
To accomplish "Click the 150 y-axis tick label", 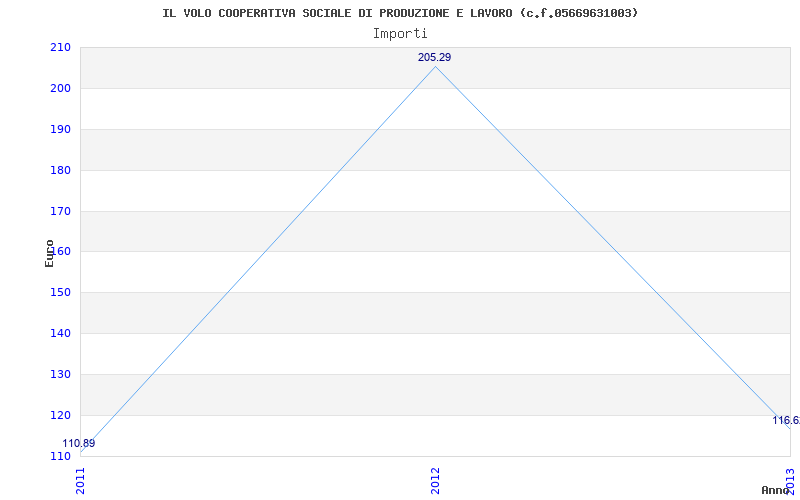I will [x=60, y=292].
